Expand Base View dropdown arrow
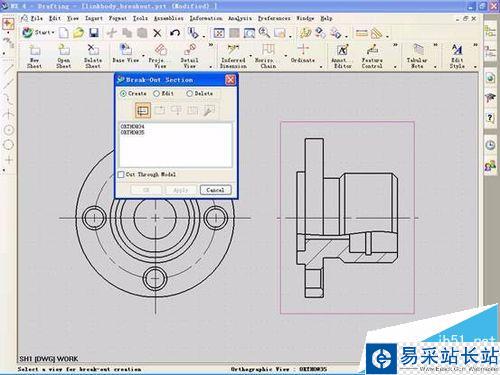 143,55
